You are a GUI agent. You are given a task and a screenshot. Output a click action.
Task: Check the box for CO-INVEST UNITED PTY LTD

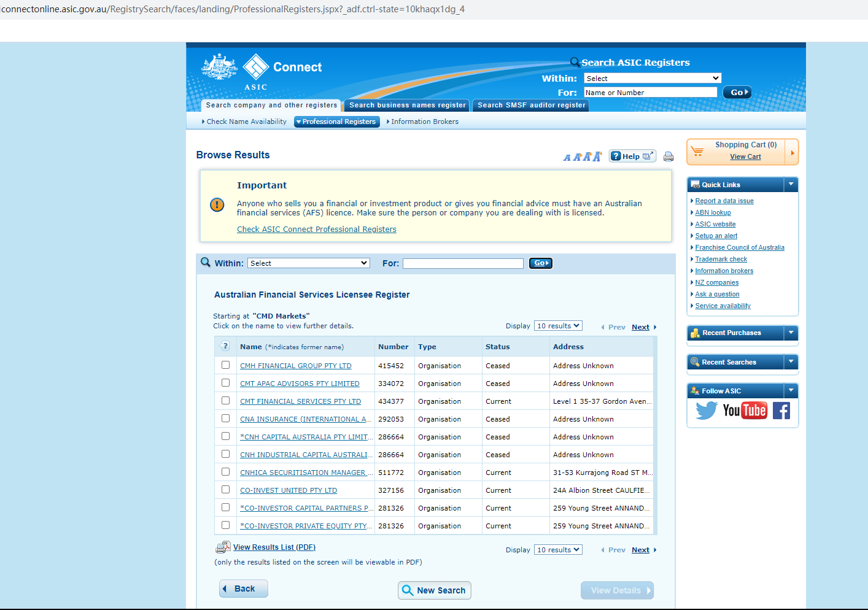[x=225, y=490]
